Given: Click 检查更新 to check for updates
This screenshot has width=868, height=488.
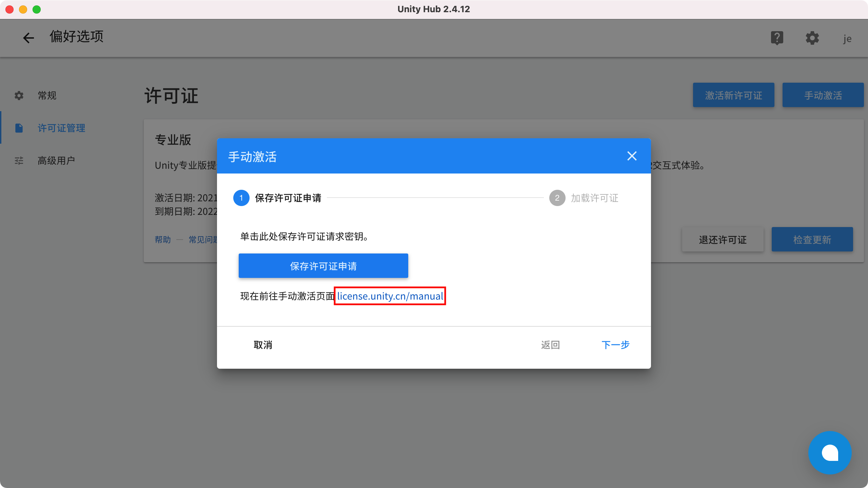Looking at the screenshot, I should pos(812,239).
